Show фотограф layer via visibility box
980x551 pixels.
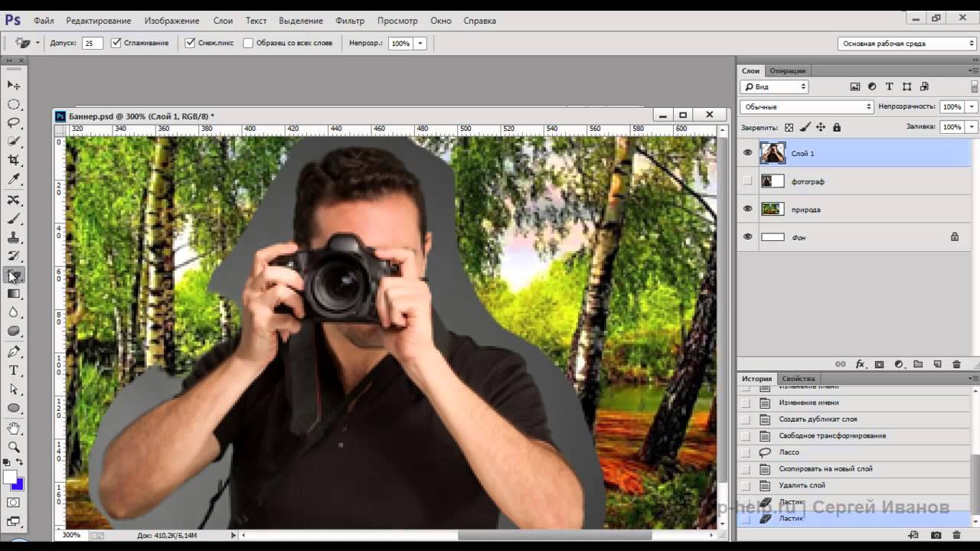[748, 181]
